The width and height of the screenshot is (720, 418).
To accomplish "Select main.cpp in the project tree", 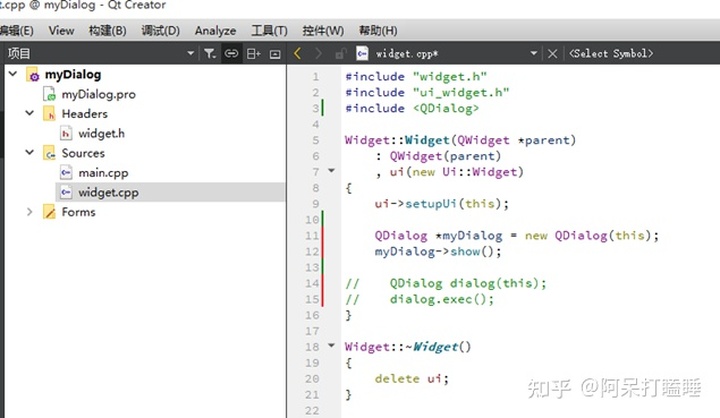I will pos(103,173).
